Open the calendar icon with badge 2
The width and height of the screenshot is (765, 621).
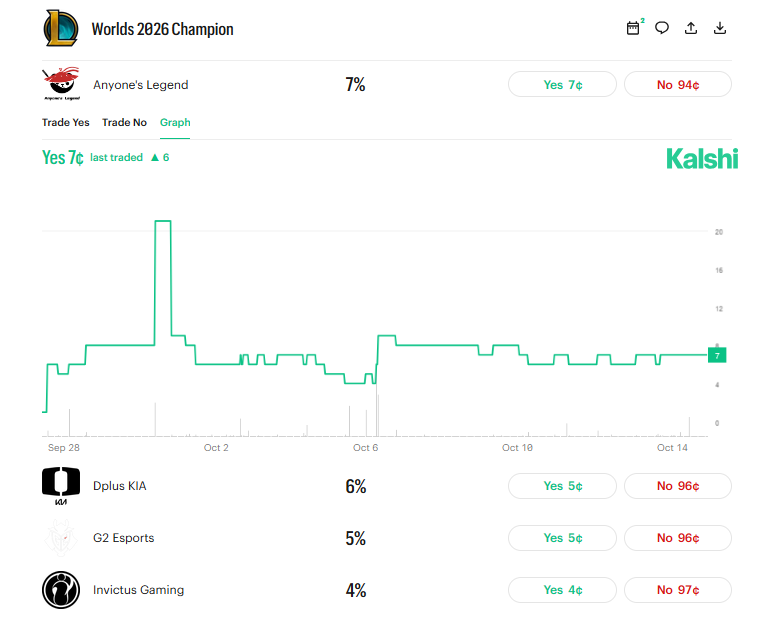633,28
